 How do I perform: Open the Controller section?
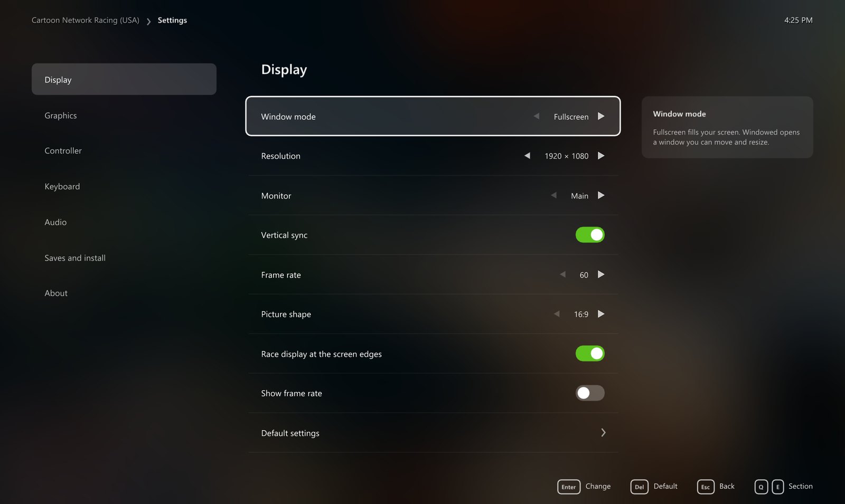63,151
